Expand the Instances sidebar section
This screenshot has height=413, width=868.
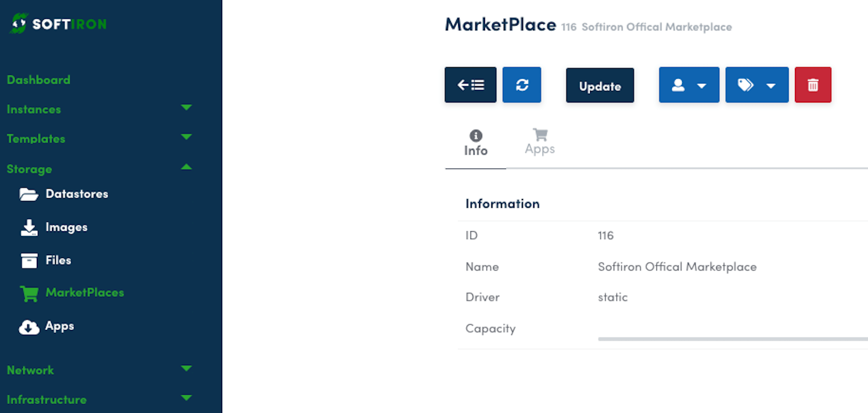click(186, 108)
